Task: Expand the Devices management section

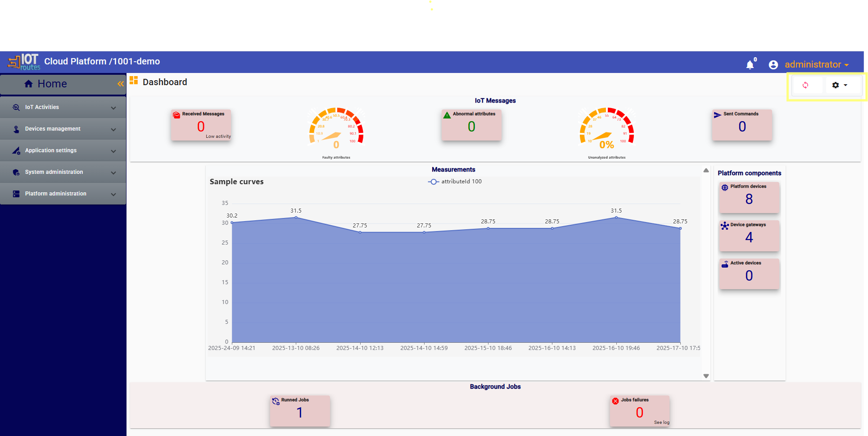Action: tap(63, 129)
